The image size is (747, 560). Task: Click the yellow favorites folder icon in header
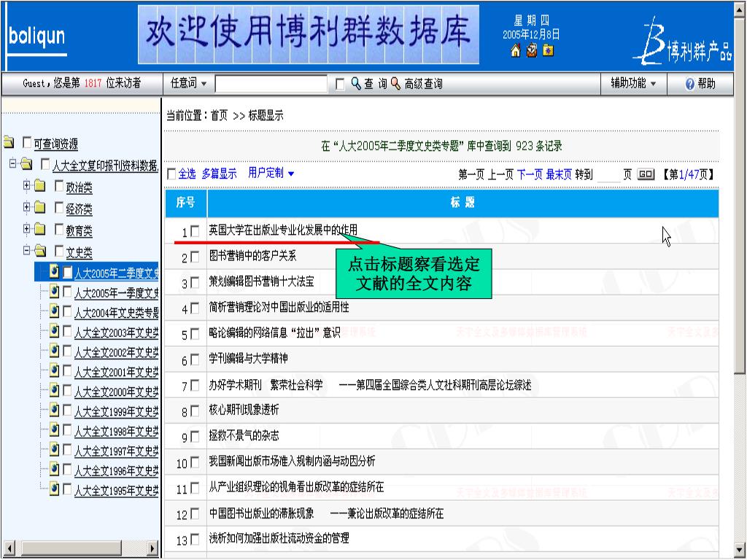549,50
